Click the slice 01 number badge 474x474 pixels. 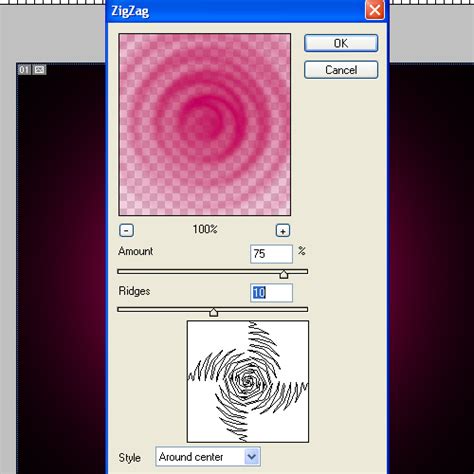24,70
